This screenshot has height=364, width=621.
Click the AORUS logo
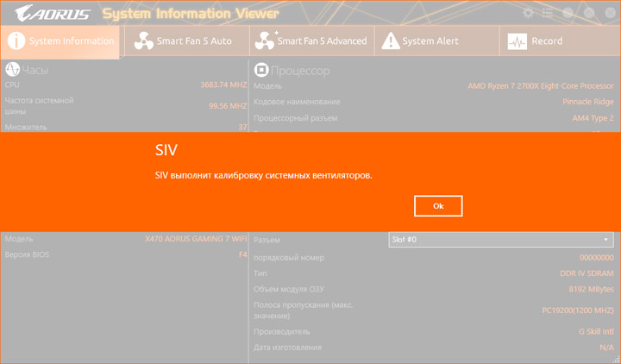tap(53, 14)
